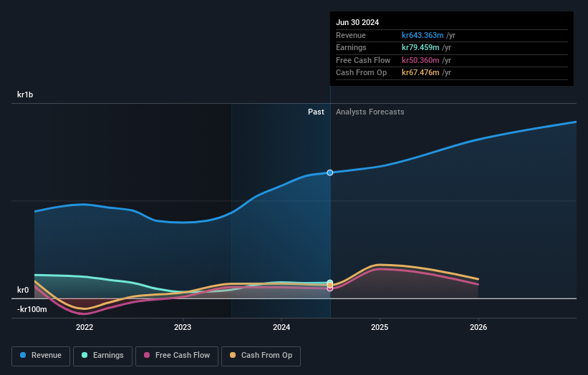The width and height of the screenshot is (588, 375).
Task: Click the kr643.363m revenue value
Action: tap(423, 35)
